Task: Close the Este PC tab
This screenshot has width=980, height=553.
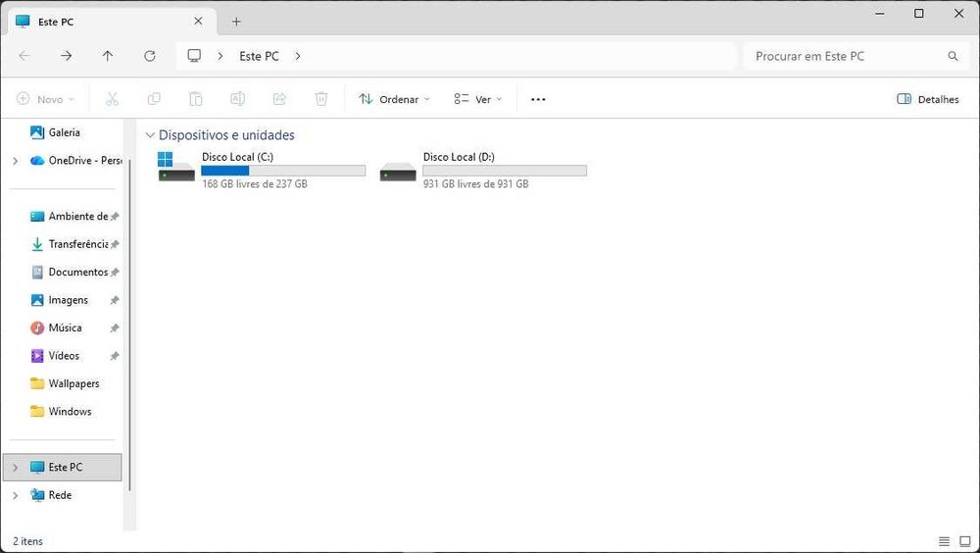Action: [x=198, y=22]
